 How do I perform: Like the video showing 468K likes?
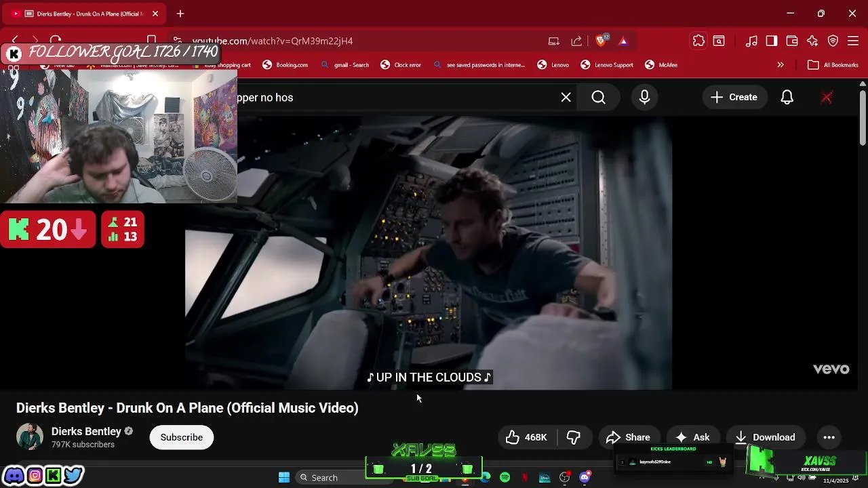[526, 437]
